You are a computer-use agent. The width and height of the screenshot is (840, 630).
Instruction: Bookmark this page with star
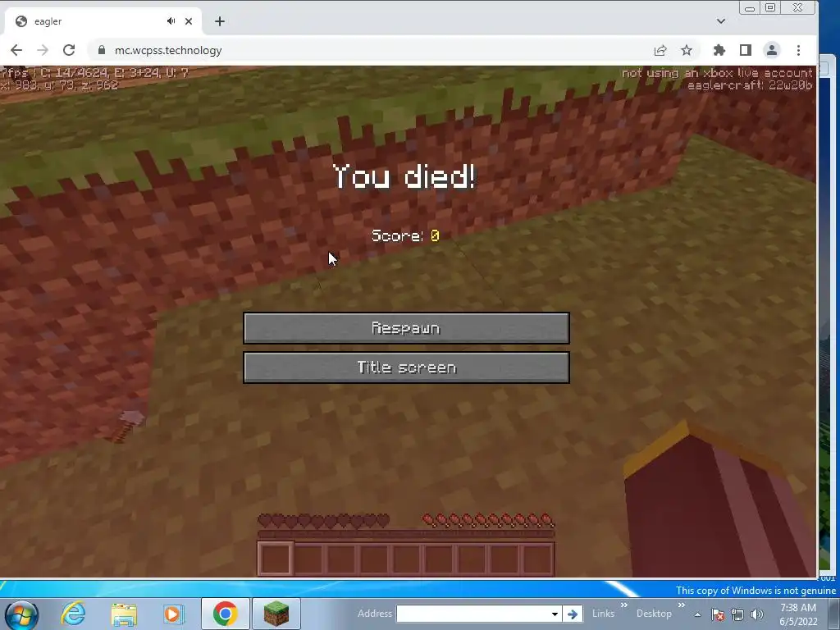(687, 50)
